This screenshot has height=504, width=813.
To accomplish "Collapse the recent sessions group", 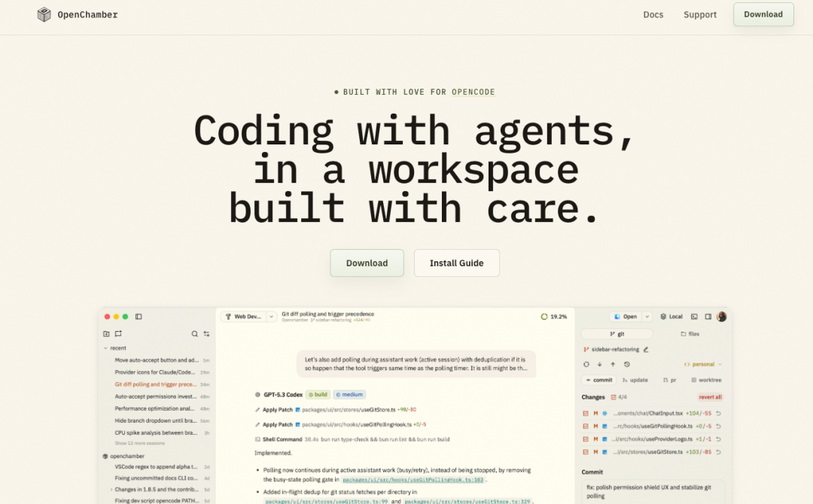I will (x=106, y=348).
